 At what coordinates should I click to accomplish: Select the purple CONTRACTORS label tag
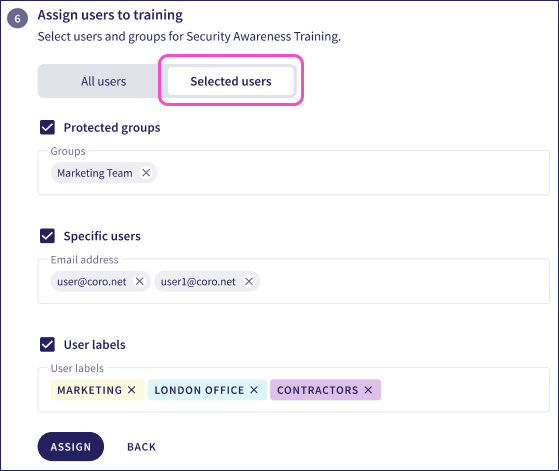[325, 390]
